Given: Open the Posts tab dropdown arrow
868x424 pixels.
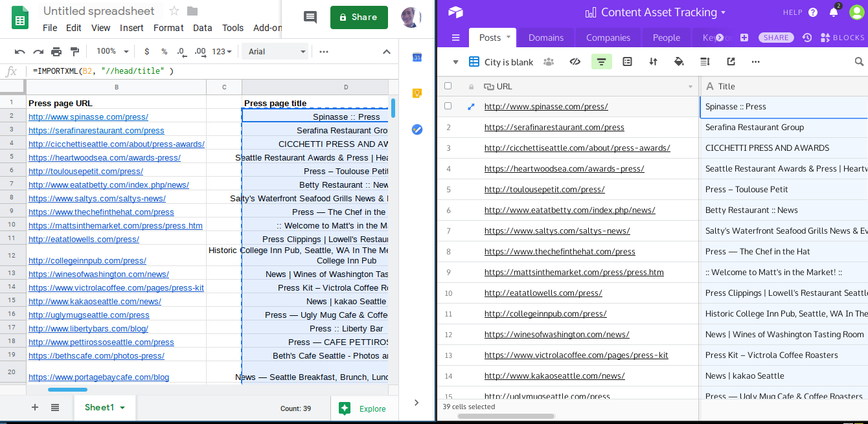Looking at the screenshot, I should pos(508,38).
